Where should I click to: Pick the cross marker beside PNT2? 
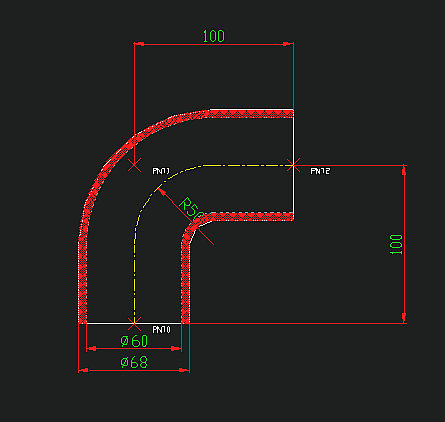[x=293, y=165]
